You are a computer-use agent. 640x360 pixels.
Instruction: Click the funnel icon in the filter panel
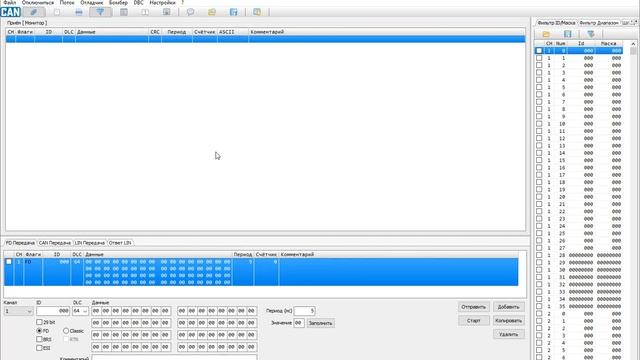pyautogui.click(x=591, y=34)
